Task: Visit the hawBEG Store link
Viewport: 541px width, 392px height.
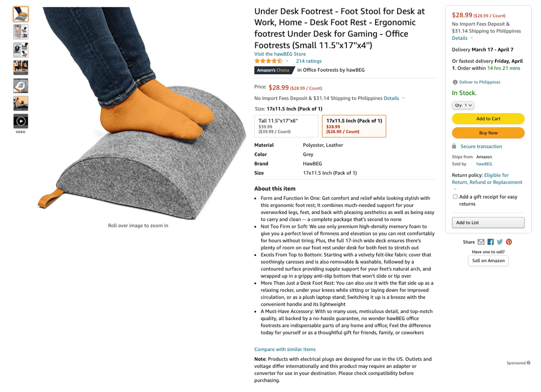Action: [x=280, y=54]
